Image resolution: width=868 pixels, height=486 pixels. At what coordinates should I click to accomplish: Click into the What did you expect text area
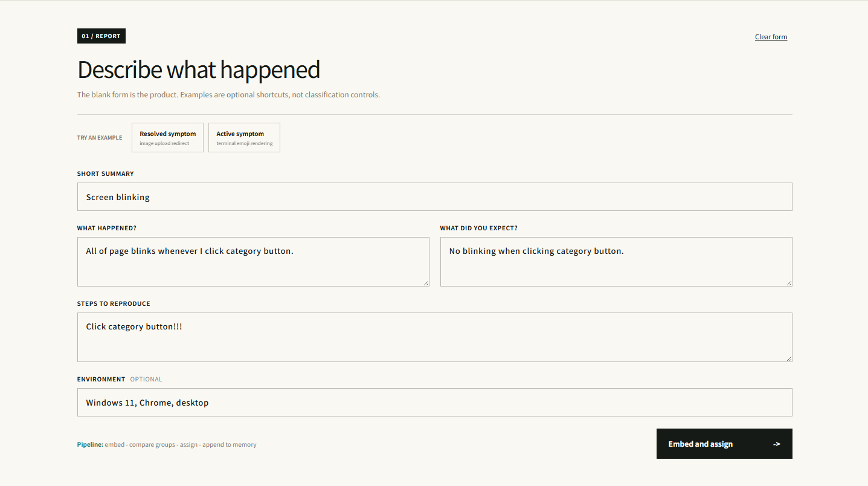(616, 262)
